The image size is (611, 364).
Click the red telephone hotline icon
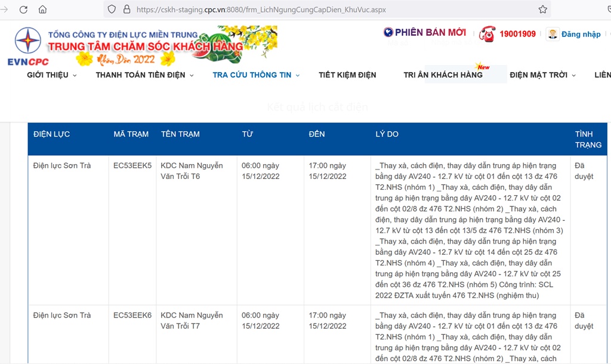(x=487, y=34)
